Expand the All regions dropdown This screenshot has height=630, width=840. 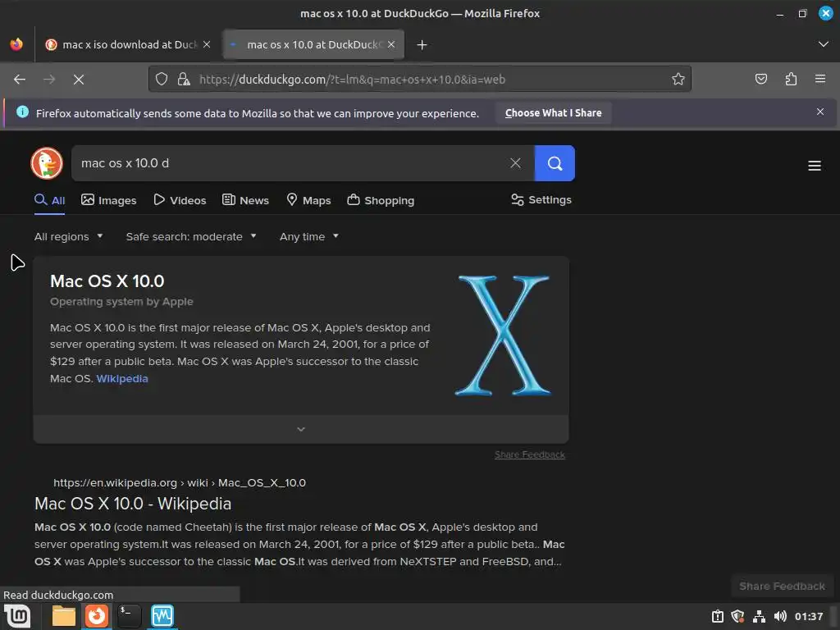pos(69,236)
